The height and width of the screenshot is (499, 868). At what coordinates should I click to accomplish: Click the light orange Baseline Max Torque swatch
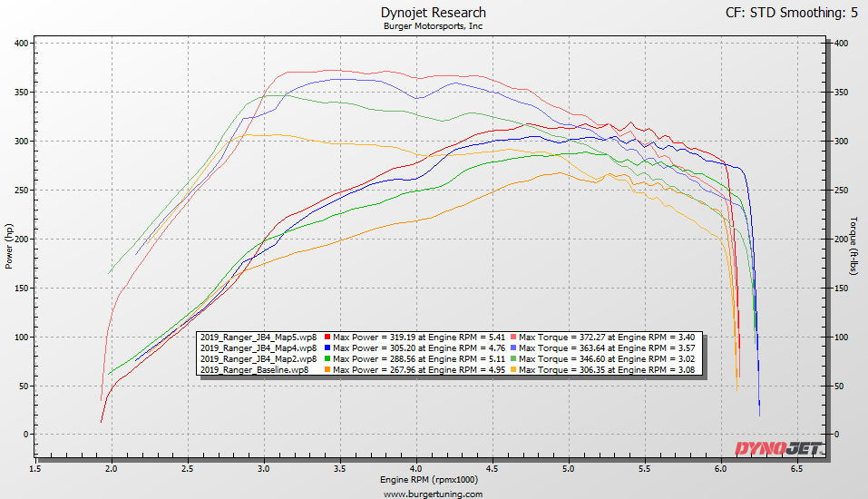click(515, 370)
